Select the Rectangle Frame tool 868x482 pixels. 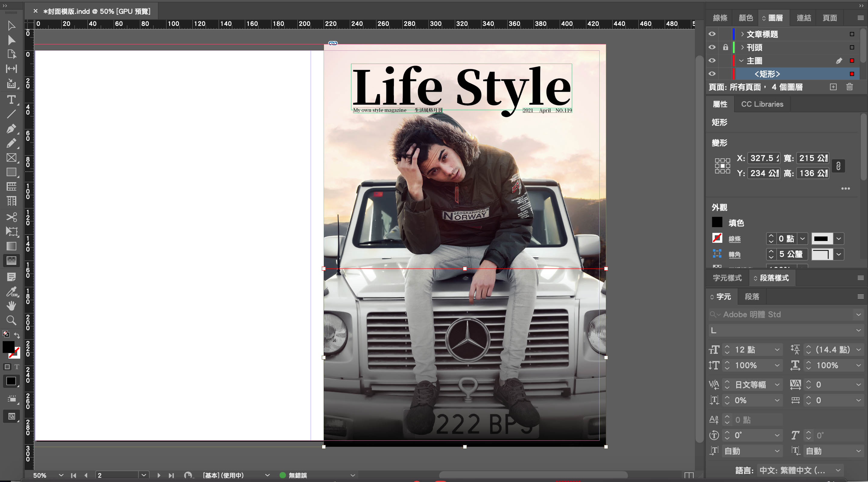point(11,157)
